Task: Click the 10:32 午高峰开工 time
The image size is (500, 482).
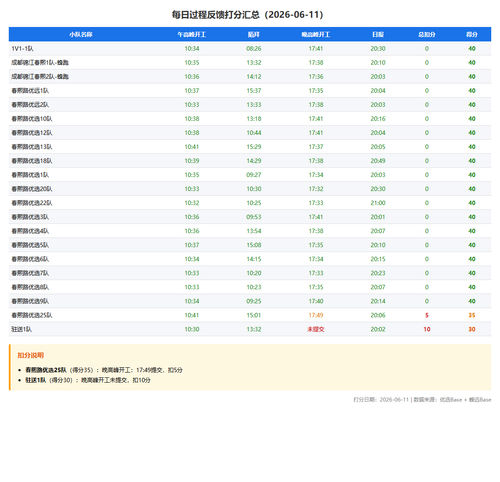Action: 192,203
